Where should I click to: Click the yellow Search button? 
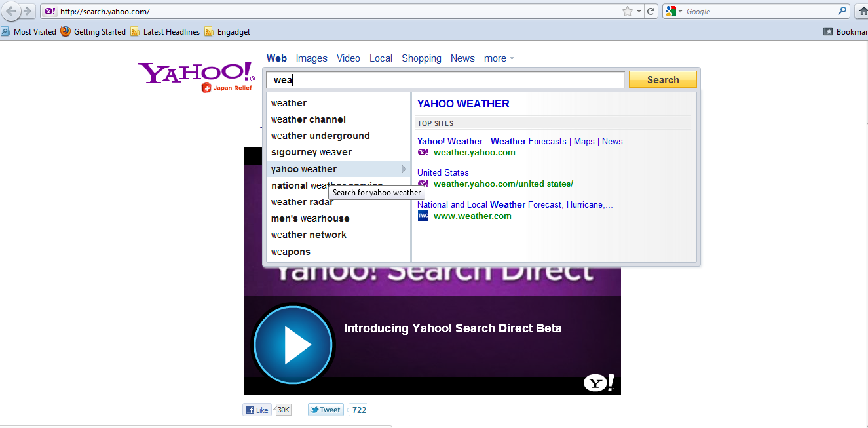(663, 79)
